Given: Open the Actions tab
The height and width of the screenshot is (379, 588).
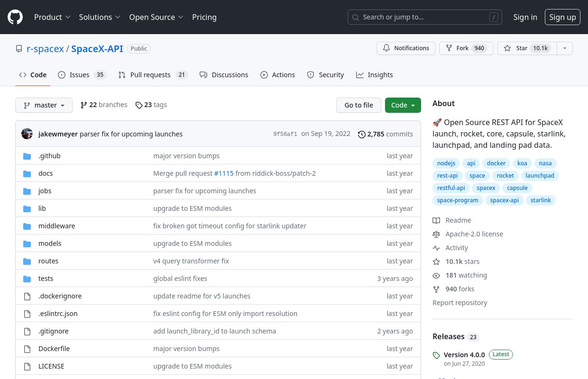Looking at the screenshot, I should point(277,75).
